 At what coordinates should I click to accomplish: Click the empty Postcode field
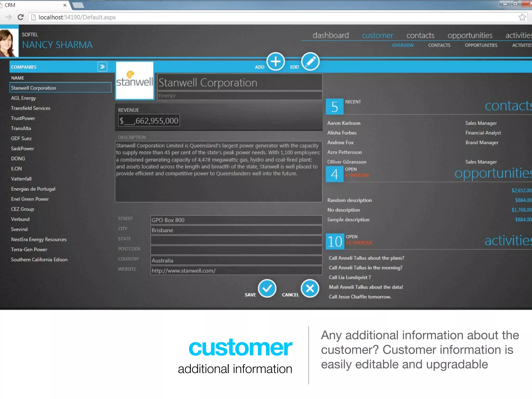pyautogui.click(x=236, y=250)
